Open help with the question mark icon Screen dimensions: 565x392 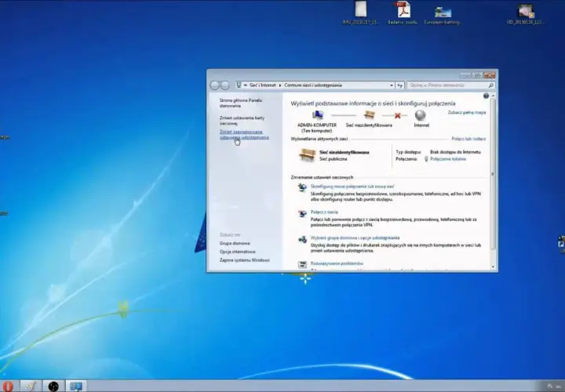point(486,96)
